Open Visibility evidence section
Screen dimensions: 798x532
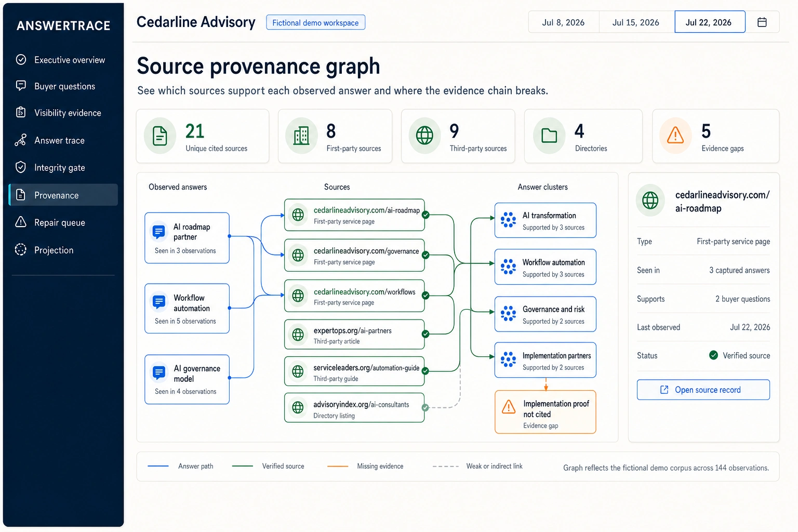63,113
